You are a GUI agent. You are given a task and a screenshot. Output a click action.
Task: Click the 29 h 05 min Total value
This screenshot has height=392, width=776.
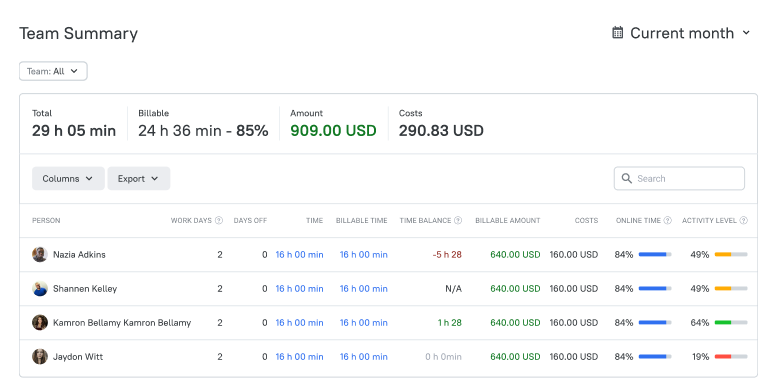(74, 131)
